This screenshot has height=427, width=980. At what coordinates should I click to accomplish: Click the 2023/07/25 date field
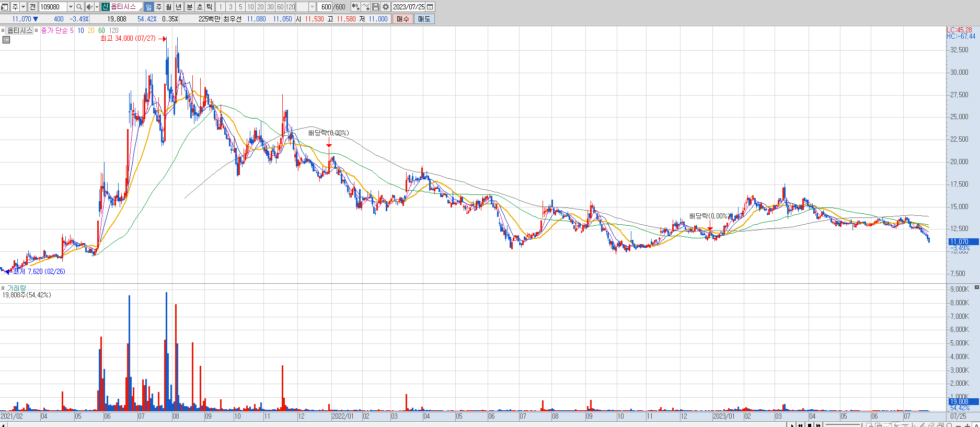pos(409,7)
